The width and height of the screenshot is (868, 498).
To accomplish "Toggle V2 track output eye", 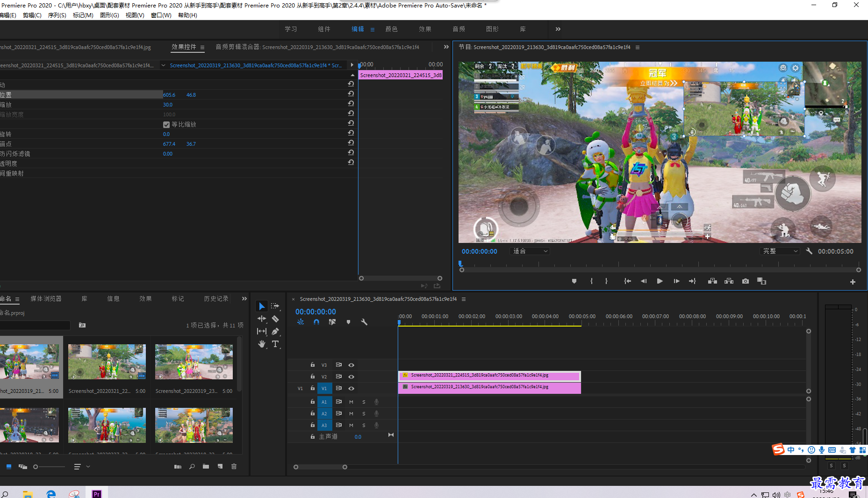I will tap(351, 377).
